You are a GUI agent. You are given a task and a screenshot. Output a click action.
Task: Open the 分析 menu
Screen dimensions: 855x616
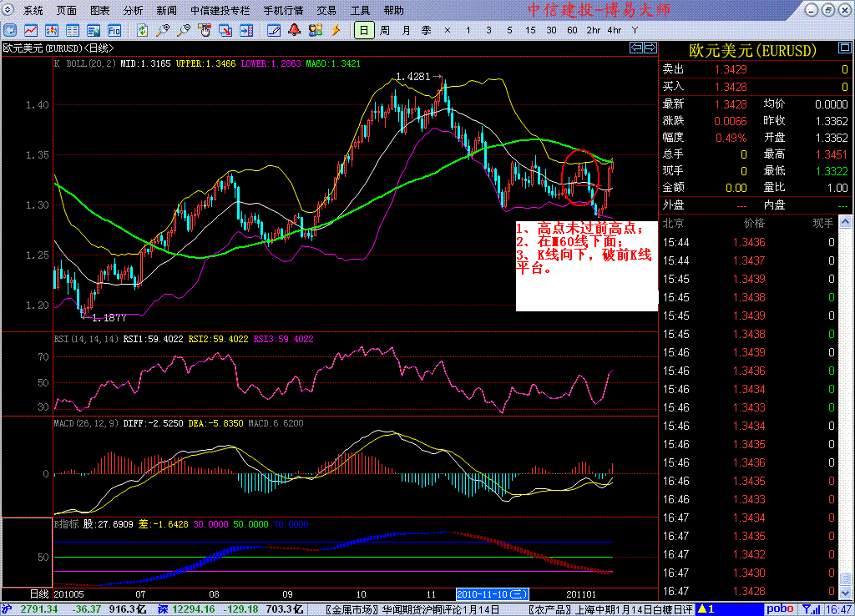coord(133,10)
